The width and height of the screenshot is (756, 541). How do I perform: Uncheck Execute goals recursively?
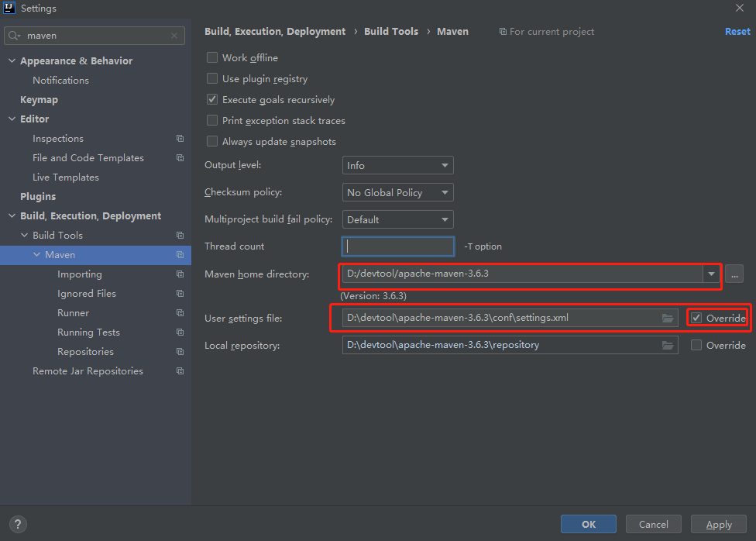pyautogui.click(x=212, y=99)
